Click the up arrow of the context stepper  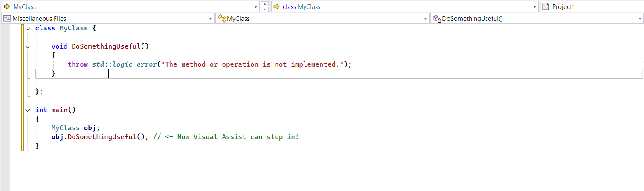point(264,4)
